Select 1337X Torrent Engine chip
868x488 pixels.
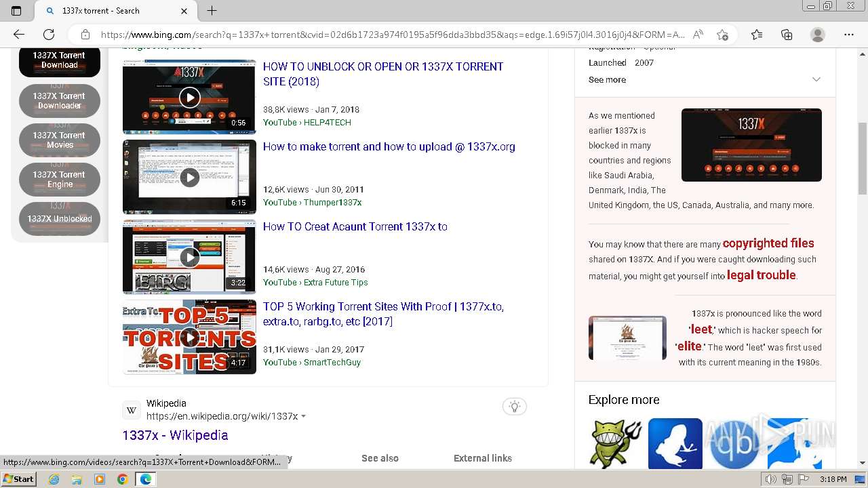coord(60,179)
